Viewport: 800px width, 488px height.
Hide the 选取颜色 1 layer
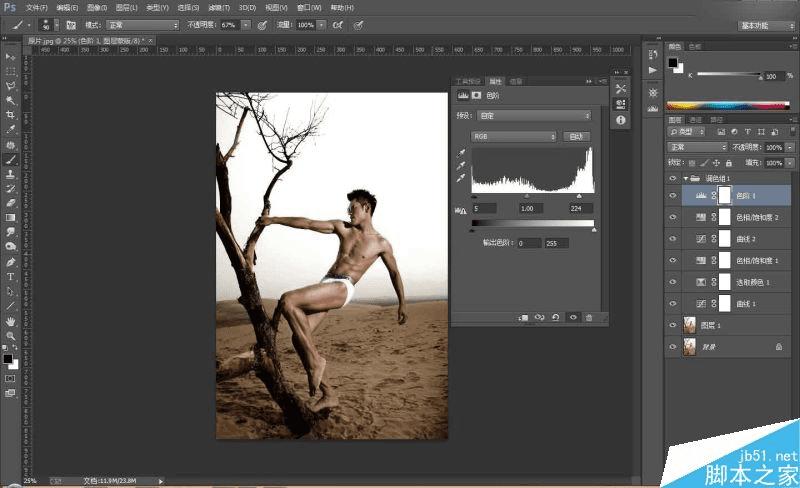[672, 282]
